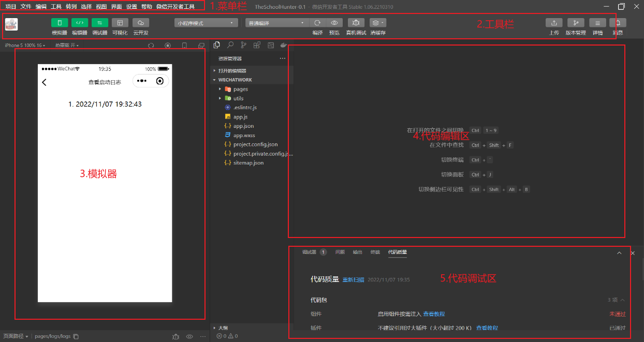The height and width of the screenshot is (342, 644).
Task: Click the 编译 compile icon
Action: pyautogui.click(x=317, y=23)
